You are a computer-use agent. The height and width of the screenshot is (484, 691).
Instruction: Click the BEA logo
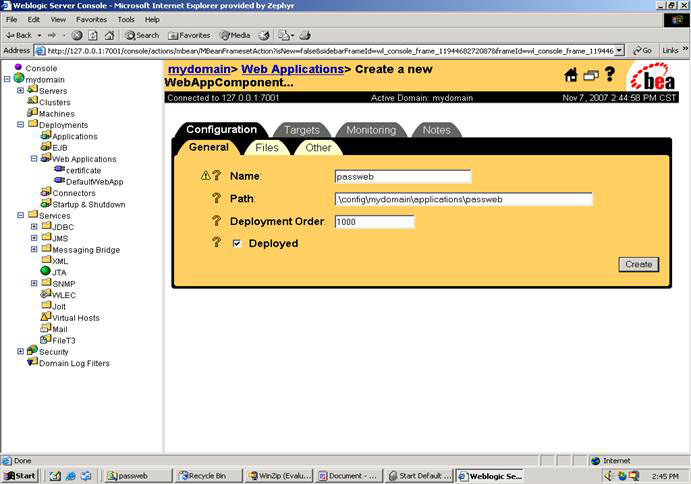653,76
